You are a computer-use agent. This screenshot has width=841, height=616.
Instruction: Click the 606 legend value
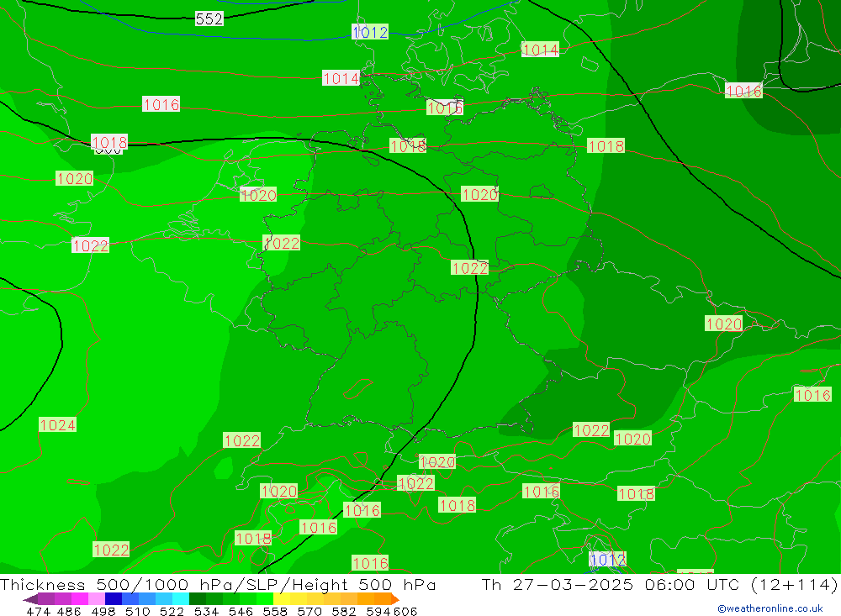pos(405,611)
